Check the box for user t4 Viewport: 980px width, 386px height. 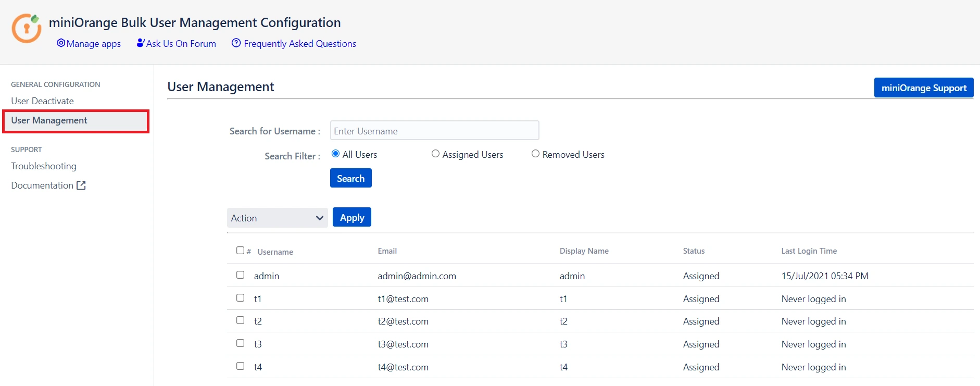pos(240,366)
